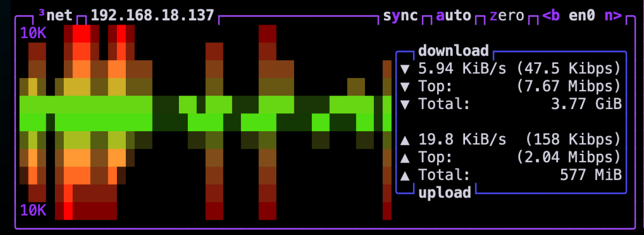This screenshot has width=644, height=235.
Task: Select the download section header
Action: 453,51
